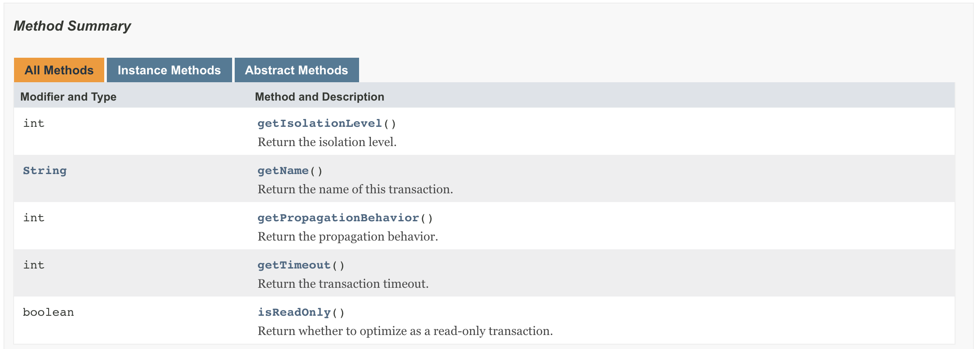Open the Instance Methods tab
Screen dimensions: 980x349
tap(169, 70)
